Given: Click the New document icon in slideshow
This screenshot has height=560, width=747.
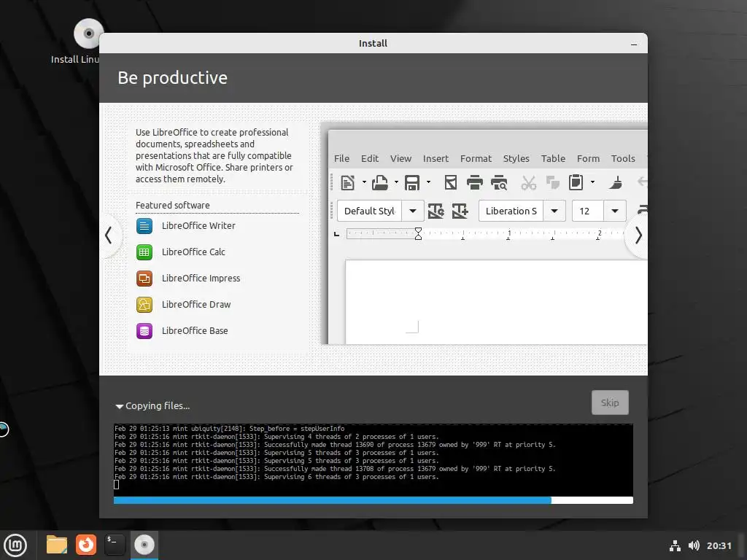Looking at the screenshot, I should pyautogui.click(x=348, y=182).
